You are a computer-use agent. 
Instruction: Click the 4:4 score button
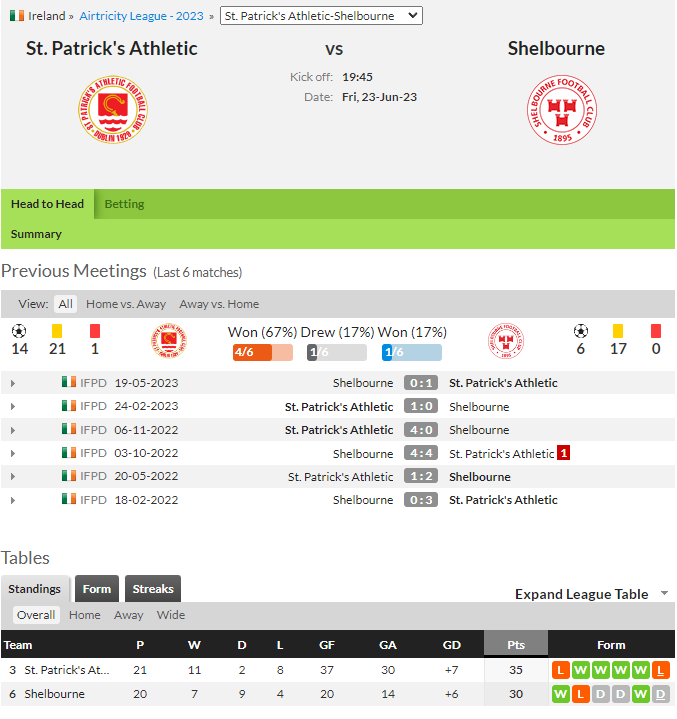(x=421, y=453)
